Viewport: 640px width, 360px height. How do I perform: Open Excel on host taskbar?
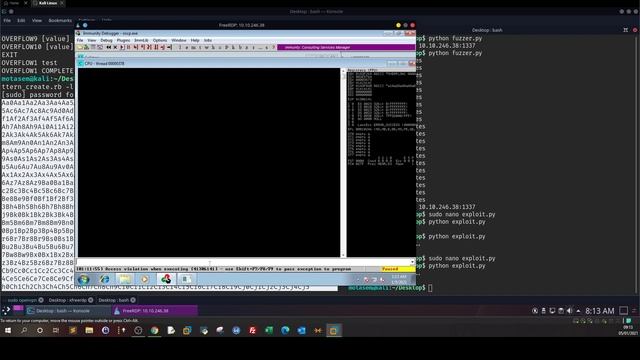(x=269, y=330)
